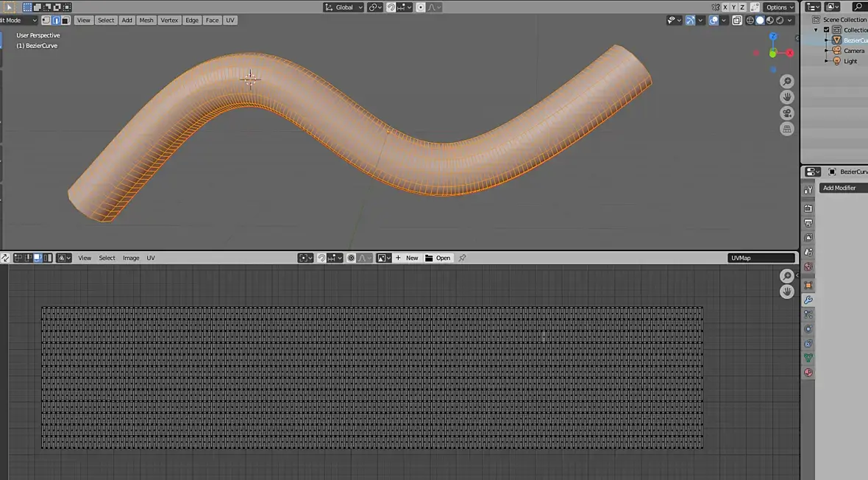Click the X axis on navigation gizmo
The image size is (868, 480).
coord(790,53)
